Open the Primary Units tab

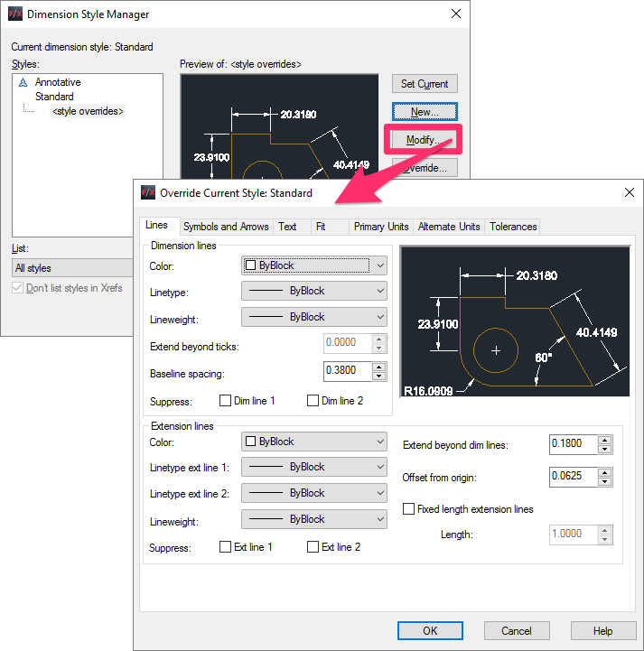[x=381, y=227]
